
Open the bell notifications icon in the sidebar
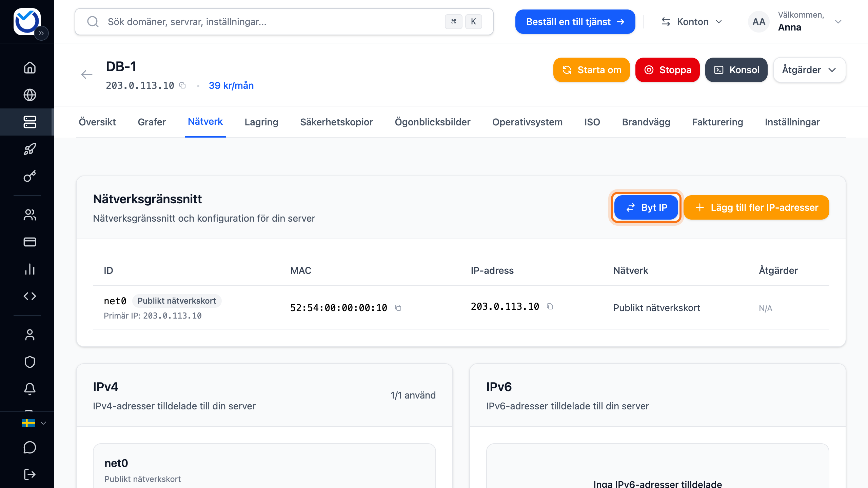[x=30, y=389]
